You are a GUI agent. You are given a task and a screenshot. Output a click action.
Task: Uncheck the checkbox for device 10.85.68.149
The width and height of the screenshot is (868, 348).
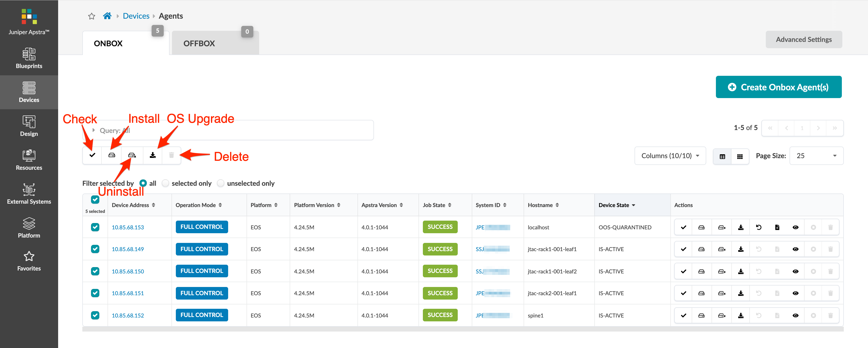[x=95, y=249]
